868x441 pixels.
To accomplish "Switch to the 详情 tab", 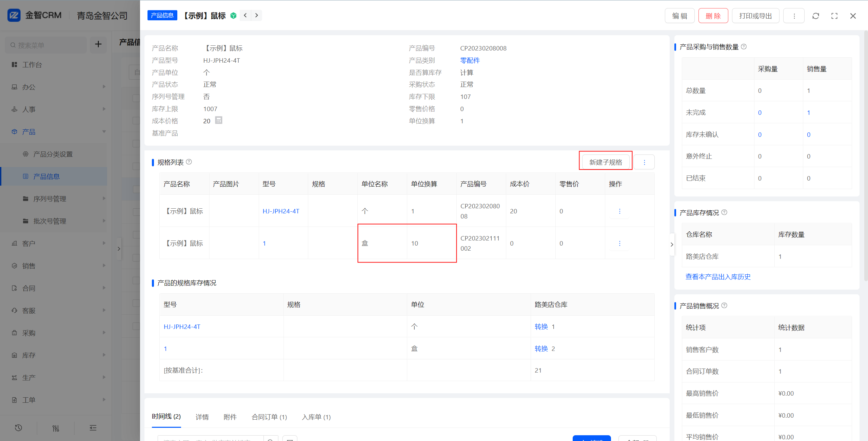I will pyautogui.click(x=202, y=417).
